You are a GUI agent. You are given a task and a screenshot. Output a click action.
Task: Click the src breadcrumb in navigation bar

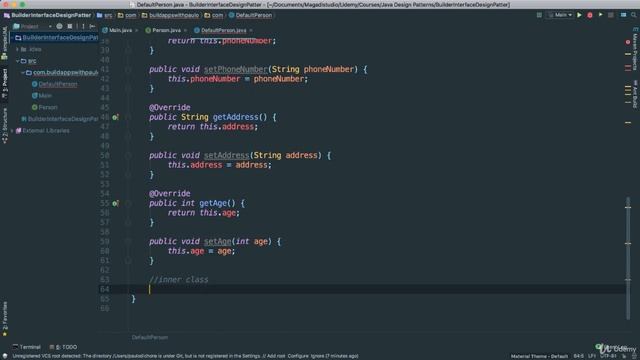point(104,15)
